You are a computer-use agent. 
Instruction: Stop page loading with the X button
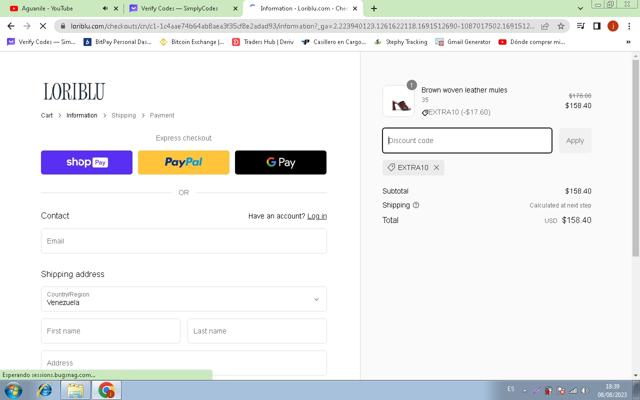pyautogui.click(x=43, y=26)
